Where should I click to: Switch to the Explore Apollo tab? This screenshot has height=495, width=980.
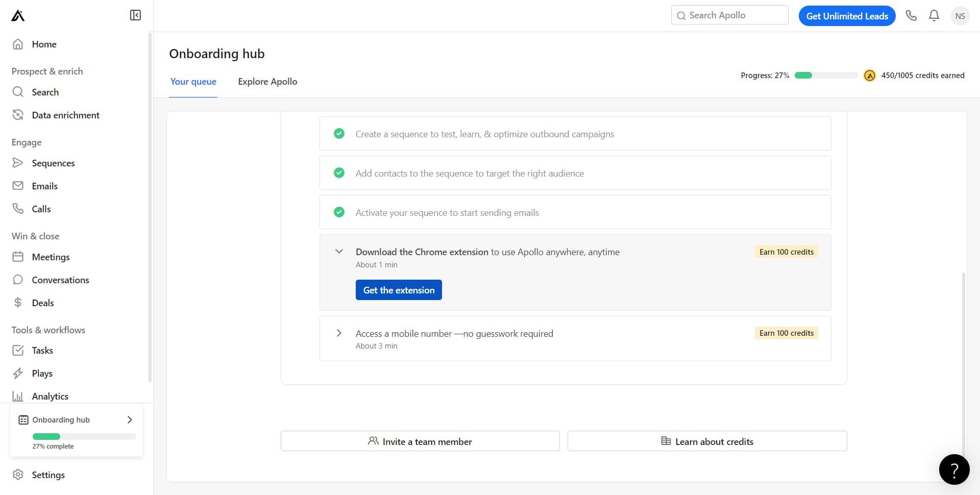click(267, 82)
